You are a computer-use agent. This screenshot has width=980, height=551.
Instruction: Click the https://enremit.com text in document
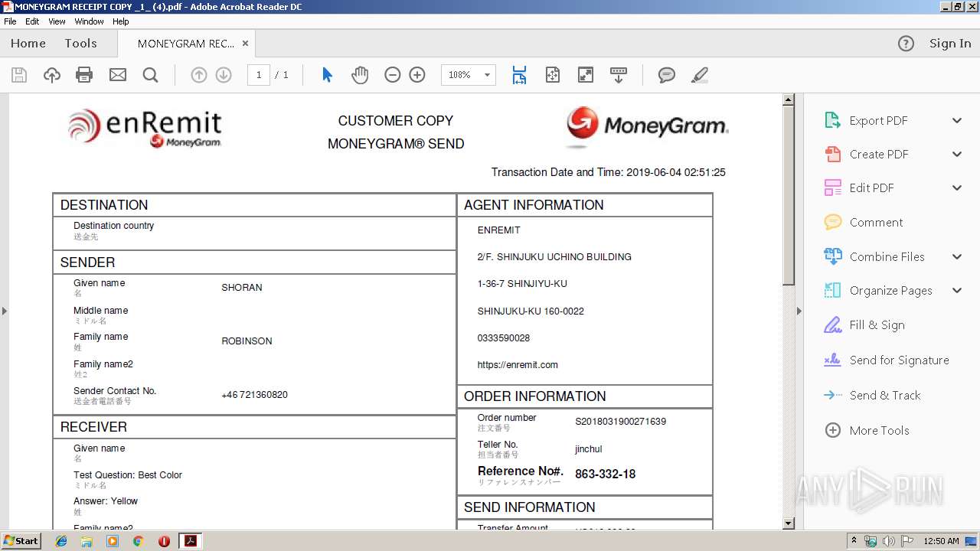[518, 365]
